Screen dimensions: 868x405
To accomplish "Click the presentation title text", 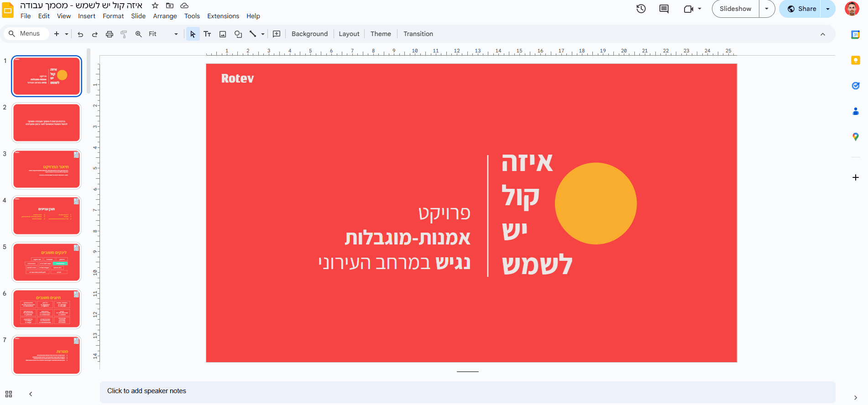I will tap(81, 5).
